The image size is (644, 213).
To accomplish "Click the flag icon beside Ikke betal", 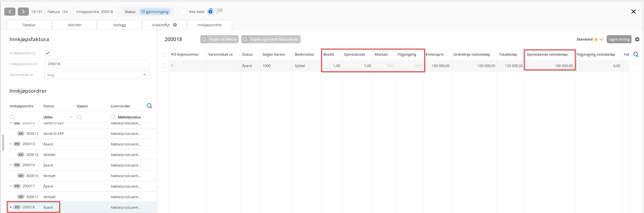I will click(220, 11).
